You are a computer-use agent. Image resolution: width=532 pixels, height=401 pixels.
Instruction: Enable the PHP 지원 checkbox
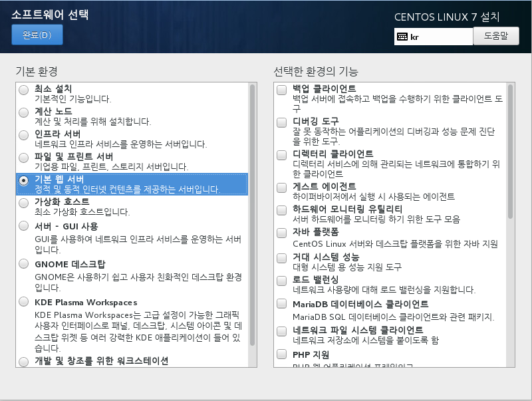coord(281,354)
